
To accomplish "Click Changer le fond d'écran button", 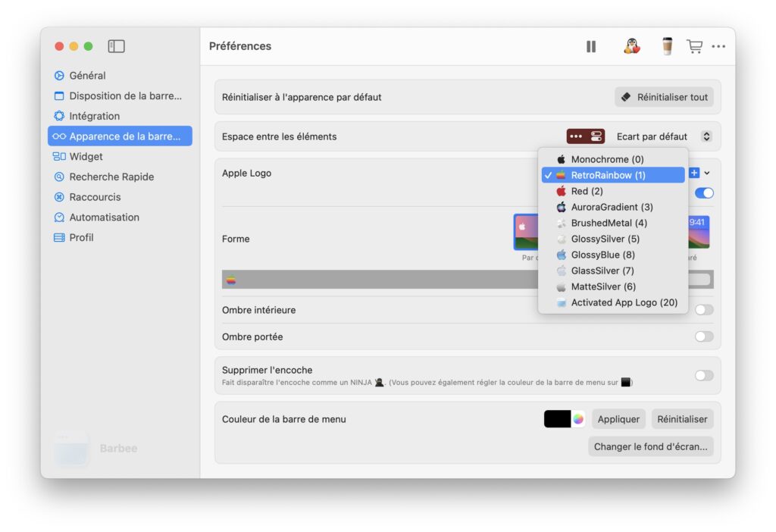I will point(650,446).
